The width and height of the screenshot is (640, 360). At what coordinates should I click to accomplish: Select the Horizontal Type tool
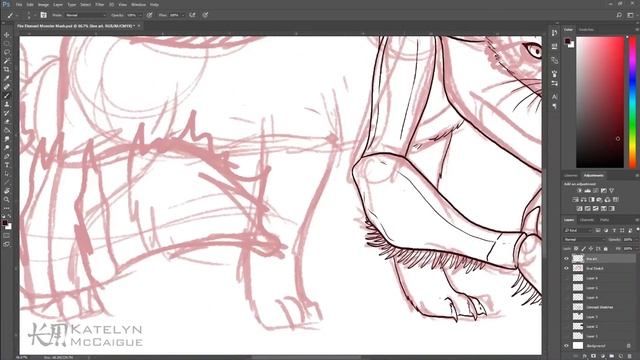pos(7,165)
